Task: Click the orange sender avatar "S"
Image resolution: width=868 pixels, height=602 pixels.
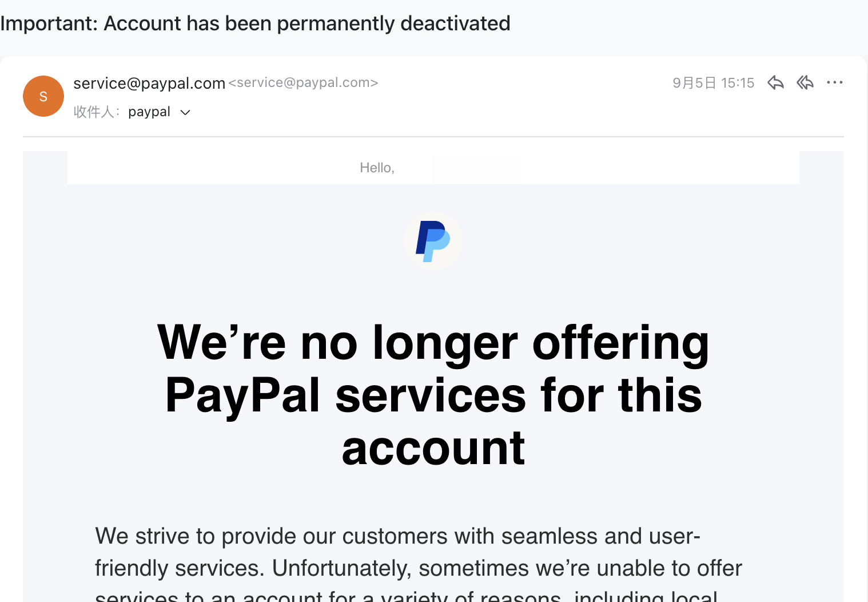Action: pyautogui.click(x=43, y=96)
